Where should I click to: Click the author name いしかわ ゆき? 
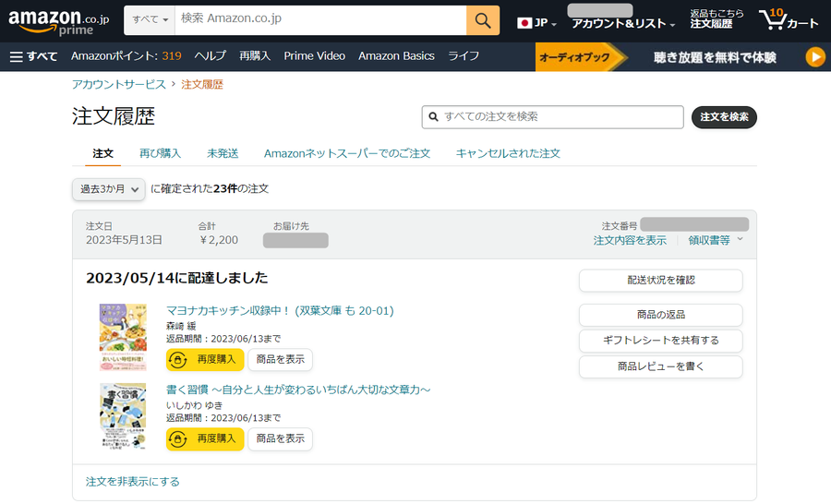point(194,405)
